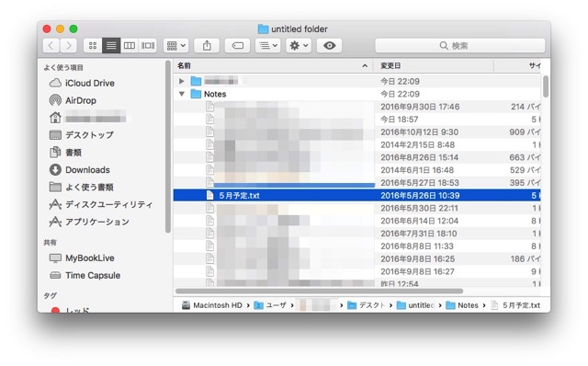This screenshot has height=366, width=588.
Task: Open AirDrop in the sidebar
Action: tap(73, 100)
